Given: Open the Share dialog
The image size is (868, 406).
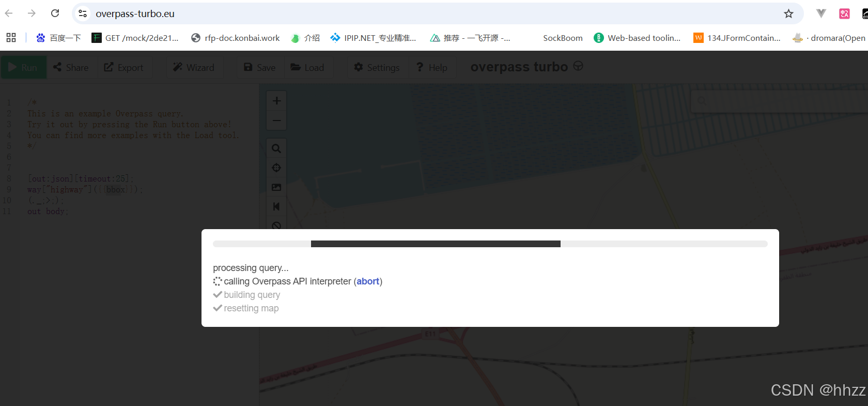Looking at the screenshot, I should point(71,67).
